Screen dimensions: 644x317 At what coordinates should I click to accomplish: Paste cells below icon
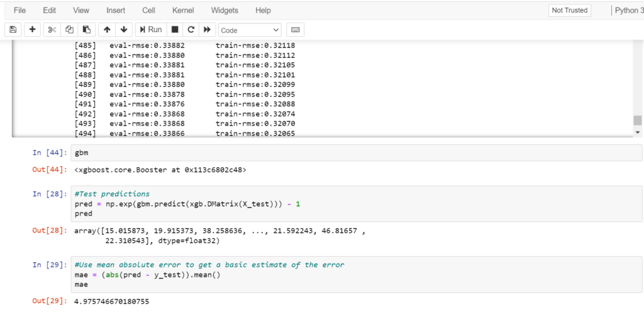click(x=87, y=30)
